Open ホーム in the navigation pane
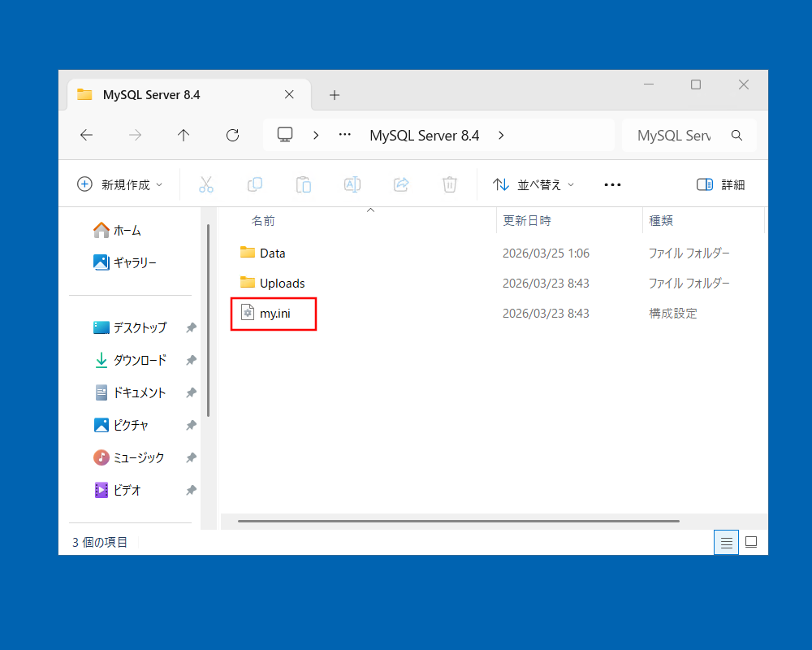The height and width of the screenshot is (650, 812). click(117, 230)
